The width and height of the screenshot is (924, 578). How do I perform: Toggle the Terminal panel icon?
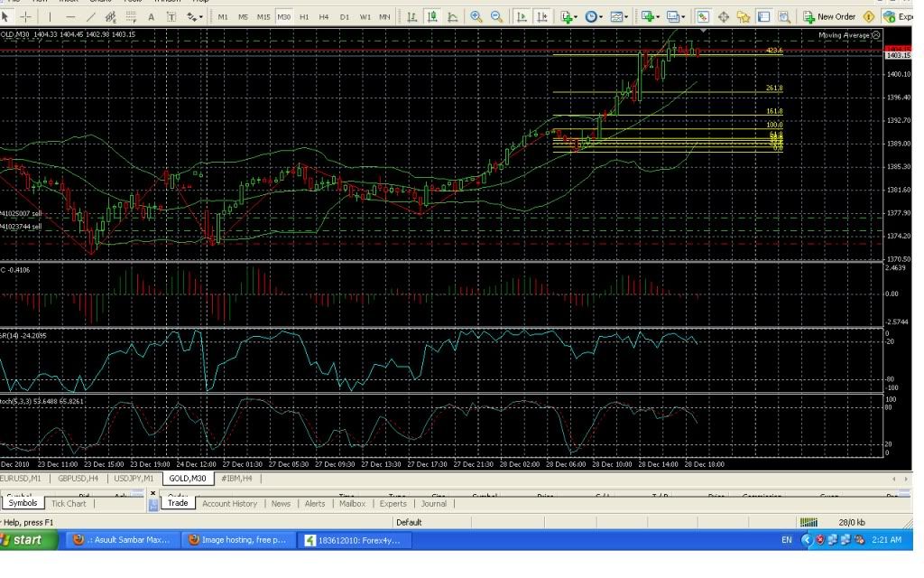click(763, 16)
